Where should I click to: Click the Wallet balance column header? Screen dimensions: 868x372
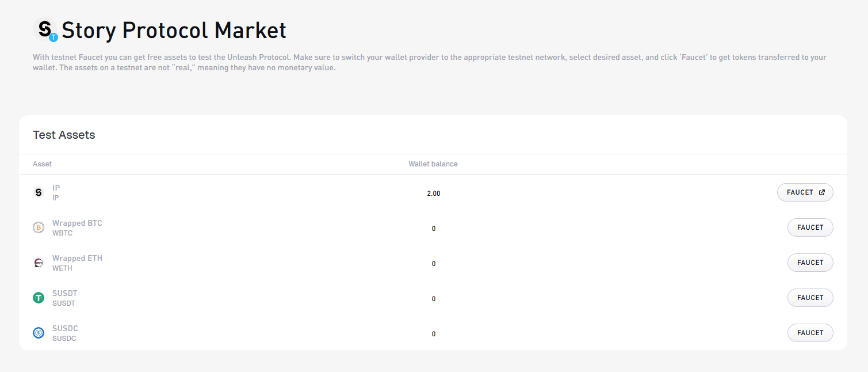[433, 164]
